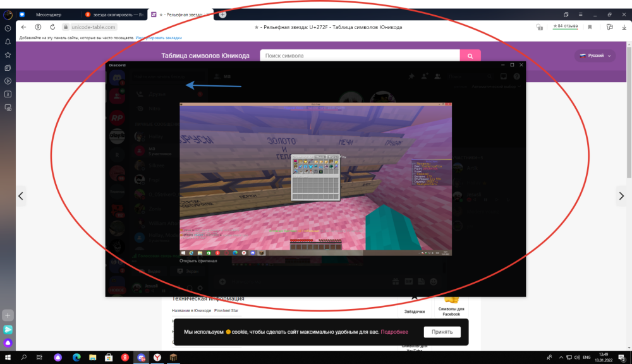Switch to 'звезда скопировать' Yandex tab

click(x=114, y=15)
